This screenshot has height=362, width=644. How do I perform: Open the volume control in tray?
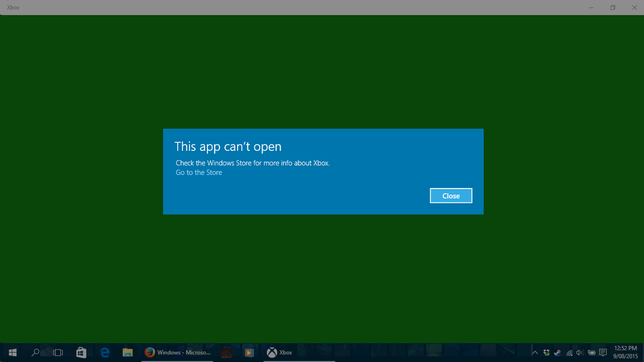click(580, 353)
